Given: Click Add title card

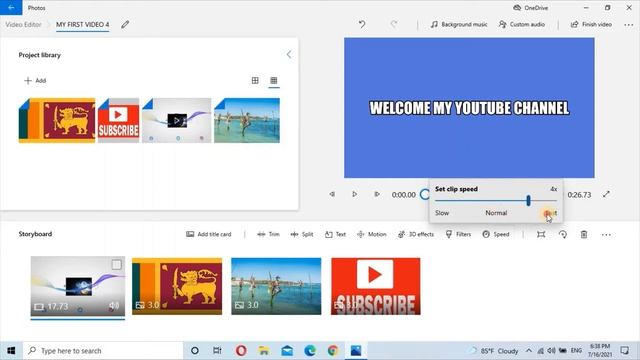Looking at the screenshot, I should pos(209,234).
